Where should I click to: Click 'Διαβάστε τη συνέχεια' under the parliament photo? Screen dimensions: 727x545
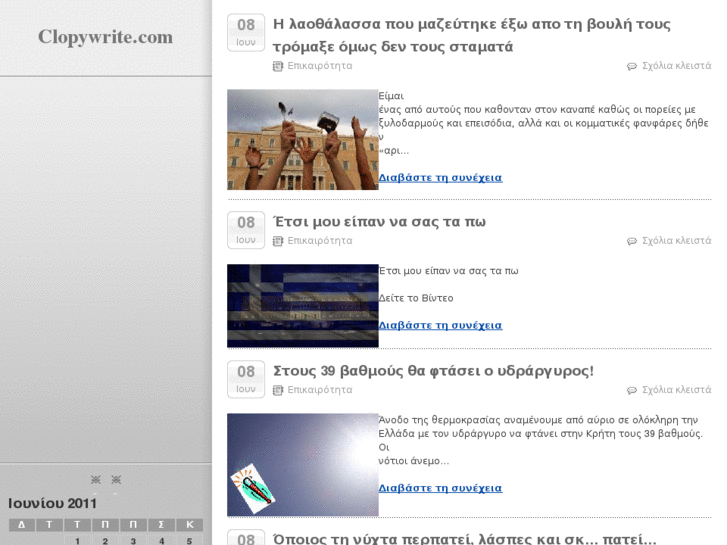pos(440,178)
